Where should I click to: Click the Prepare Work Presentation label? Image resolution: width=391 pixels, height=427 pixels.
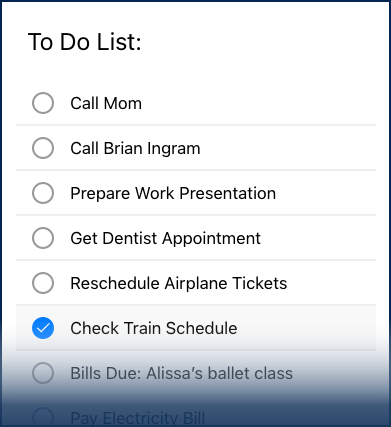click(173, 193)
